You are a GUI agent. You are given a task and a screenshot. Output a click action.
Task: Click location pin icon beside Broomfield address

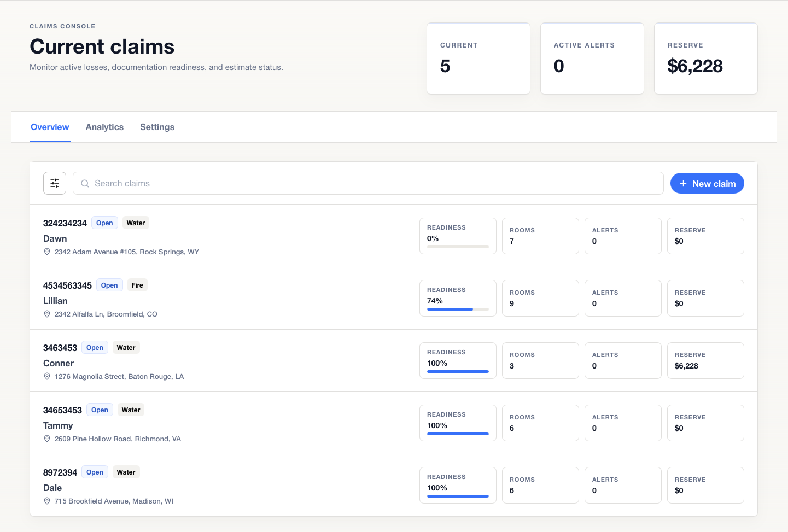click(x=47, y=314)
